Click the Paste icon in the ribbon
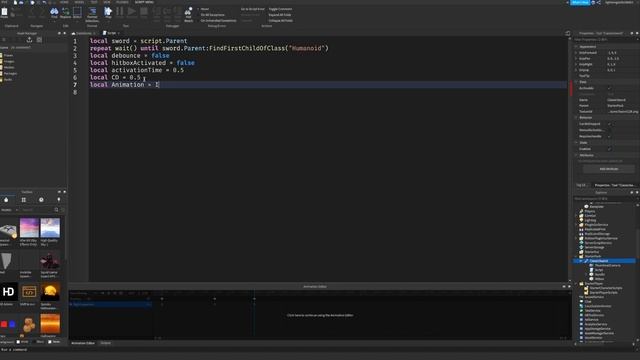Viewport: 640px width, 360px height. (x=4, y=12)
